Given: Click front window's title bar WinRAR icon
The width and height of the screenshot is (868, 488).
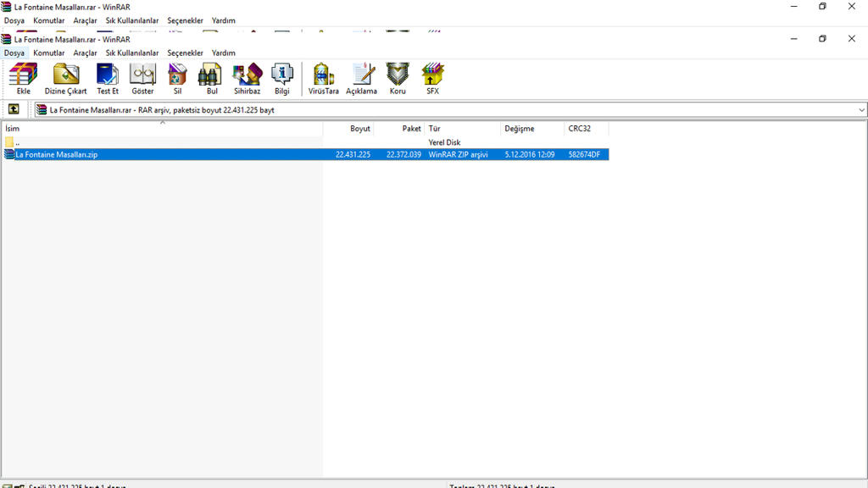Looking at the screenshot, I should 6,39.
